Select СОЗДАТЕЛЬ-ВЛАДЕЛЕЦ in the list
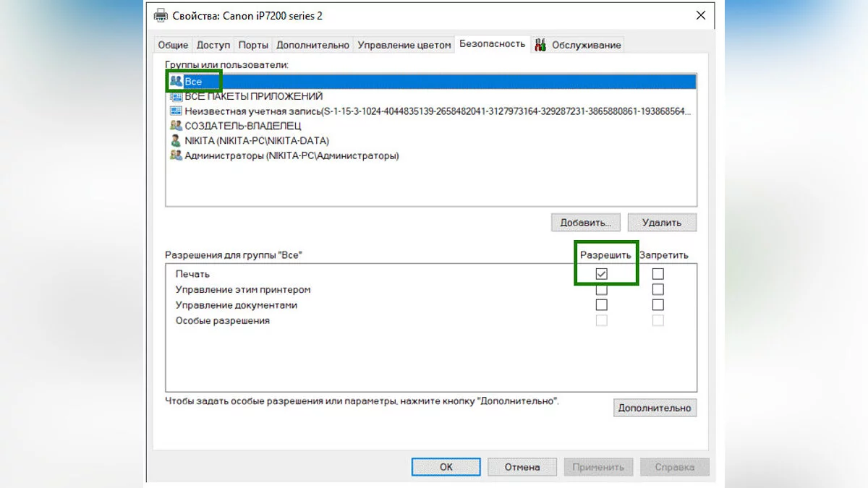Image resolution: width=868 pixels, height=488 pixels. click(431, 126)
